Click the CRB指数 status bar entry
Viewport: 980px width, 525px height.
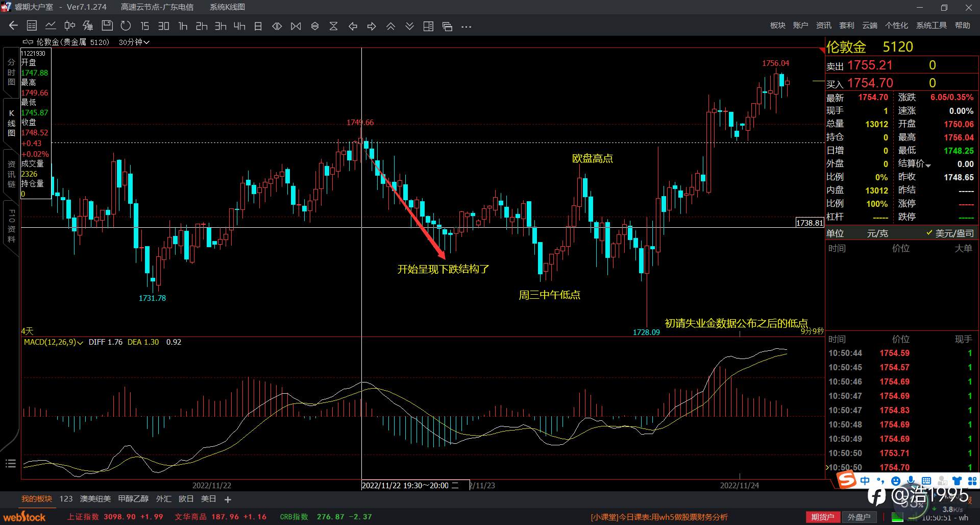coord(326,517)
